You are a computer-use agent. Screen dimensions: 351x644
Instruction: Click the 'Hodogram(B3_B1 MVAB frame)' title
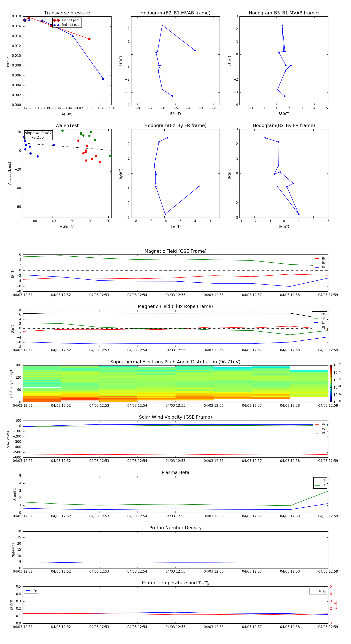284,13
